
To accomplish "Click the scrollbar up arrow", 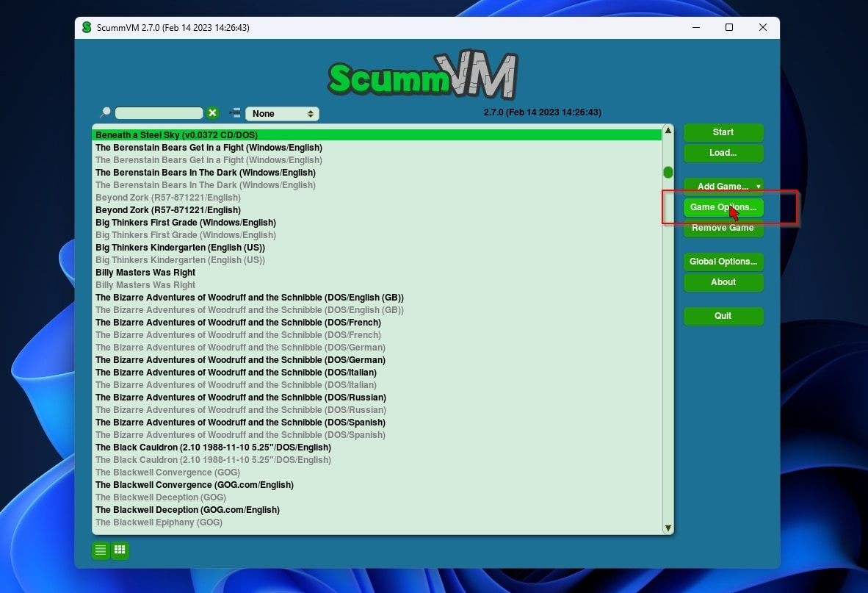I will point(668,131).
